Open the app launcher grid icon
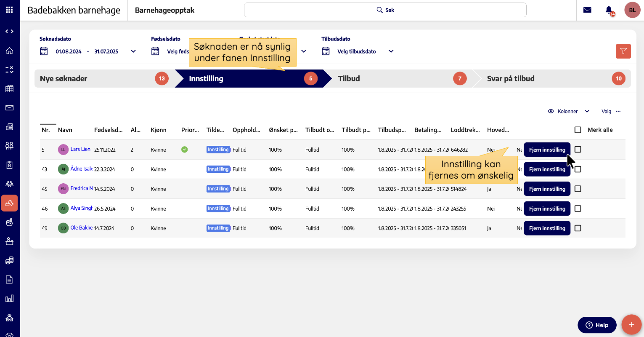The width and height of the screenshot is (644, 337). [x=9, y=10]
